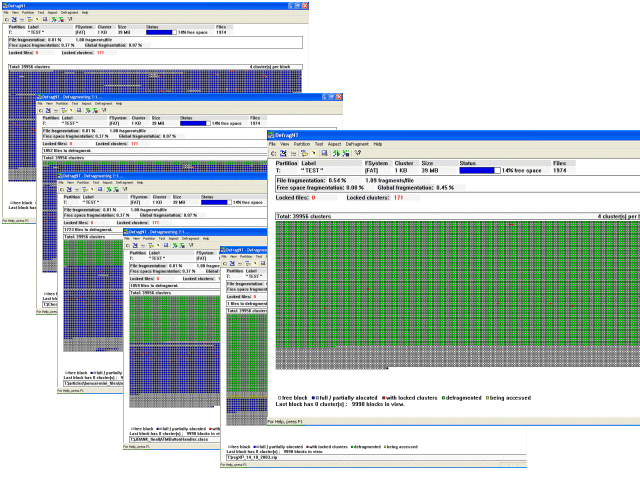The width and height of the screenshot is (640, 480).
Task: Click the yellow 'being accessed' legend swatch
Action: 487,398
